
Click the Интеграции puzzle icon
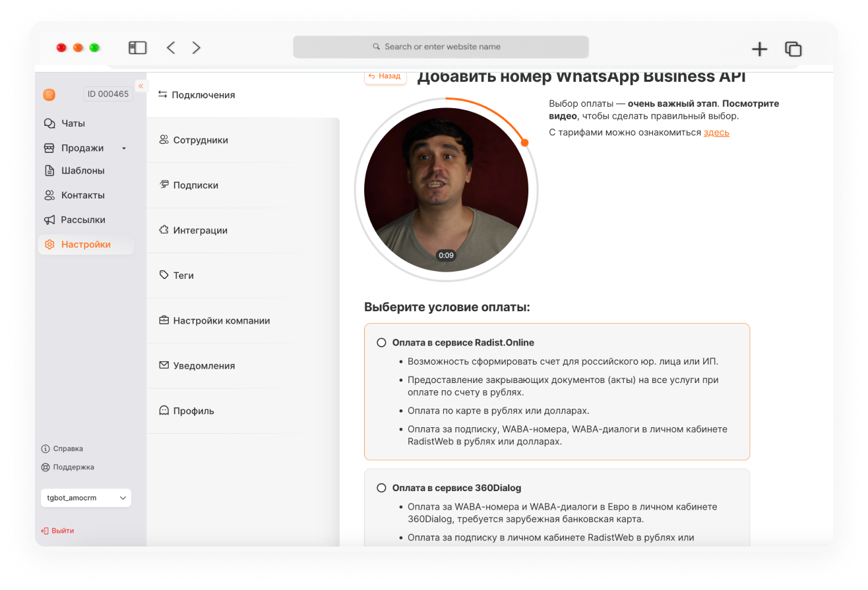164,230
